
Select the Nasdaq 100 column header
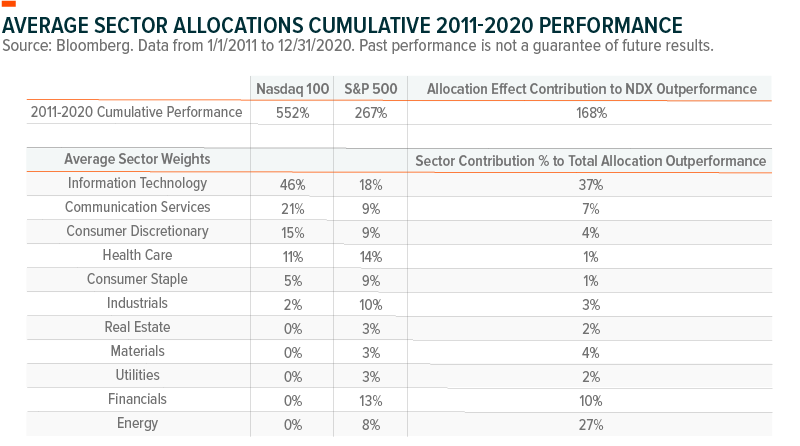(290, 89)
